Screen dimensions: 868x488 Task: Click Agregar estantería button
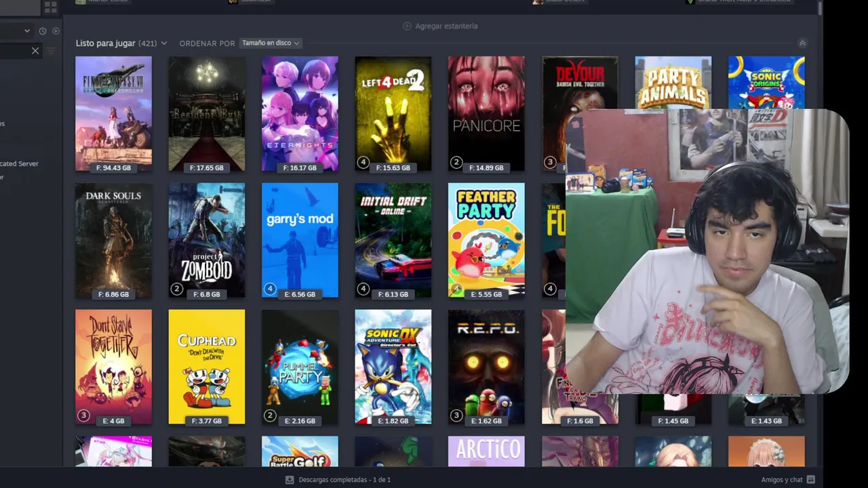pyautogui.click(x=440, y=26)
